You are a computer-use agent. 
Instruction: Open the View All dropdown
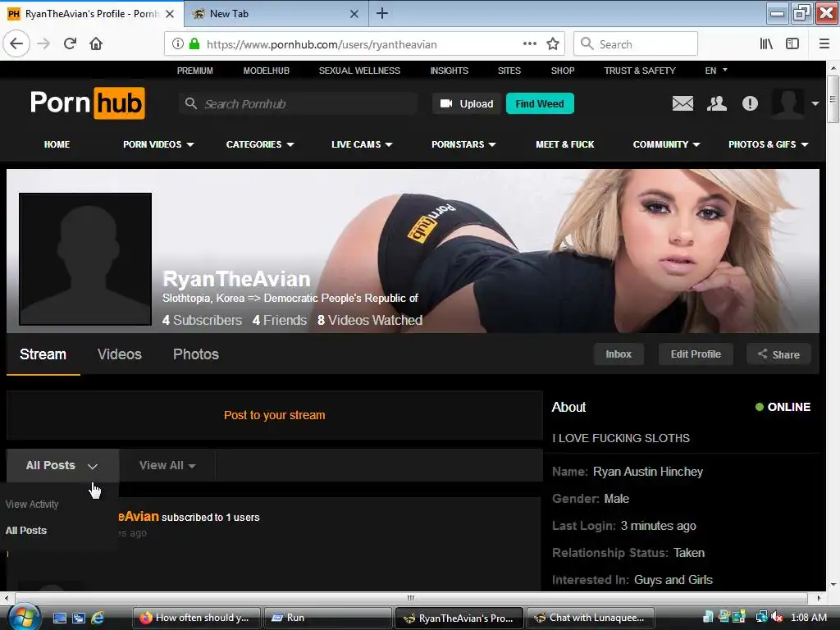tap(167, 465)
